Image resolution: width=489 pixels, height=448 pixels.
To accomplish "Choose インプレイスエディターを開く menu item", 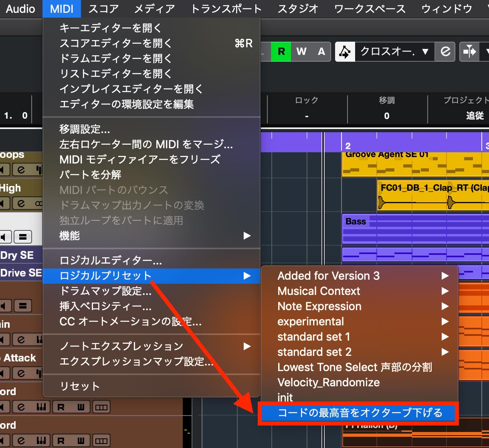I will pos(152,89).
